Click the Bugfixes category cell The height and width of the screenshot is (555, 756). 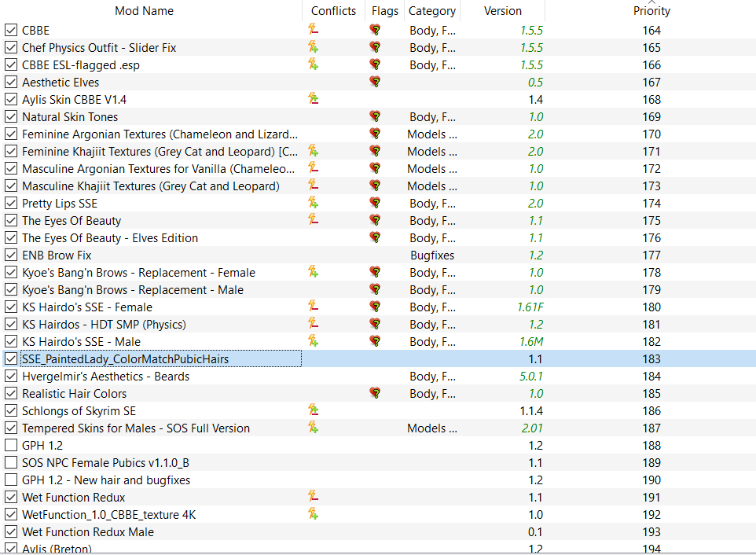432,255
